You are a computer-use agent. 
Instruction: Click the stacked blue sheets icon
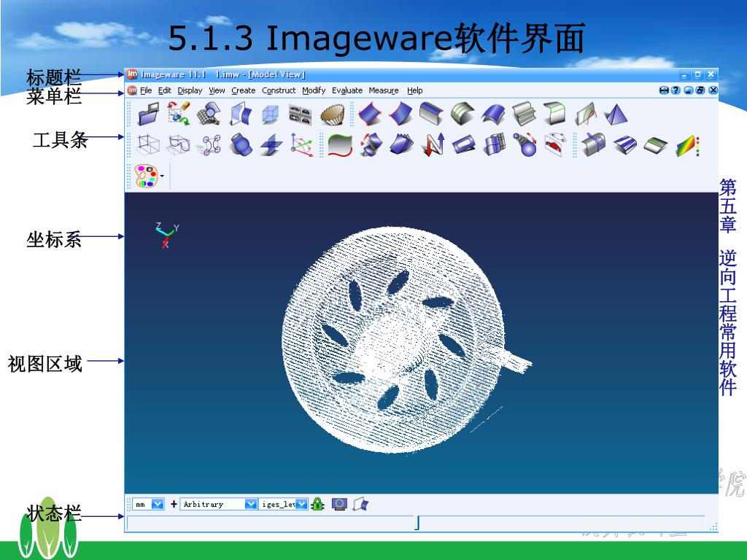401,144
